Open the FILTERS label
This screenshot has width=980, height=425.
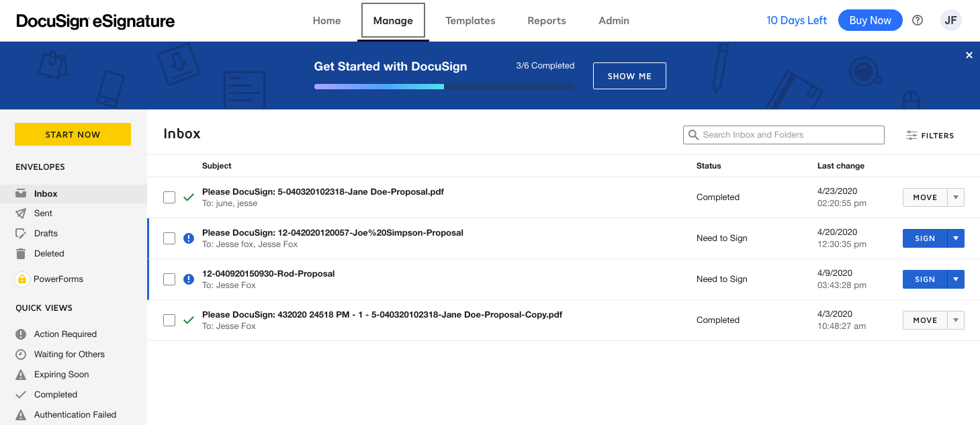click(938, 136)
